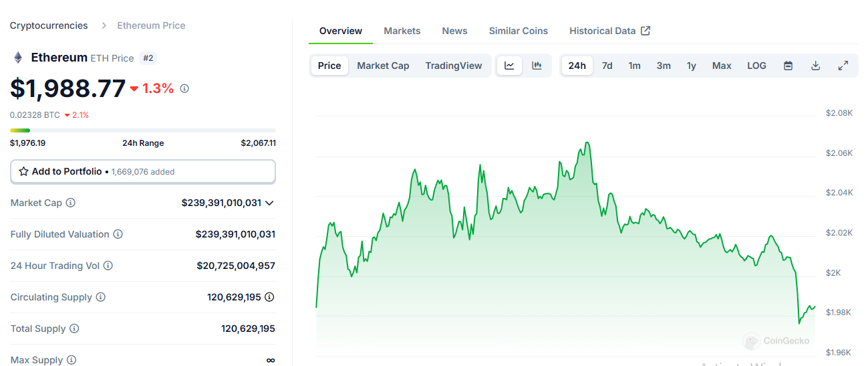The height and width of the screenshot is (366, 868).
Task: Open the 24 Hour Trading Vol info icon
Action: (x=108, y=266)
